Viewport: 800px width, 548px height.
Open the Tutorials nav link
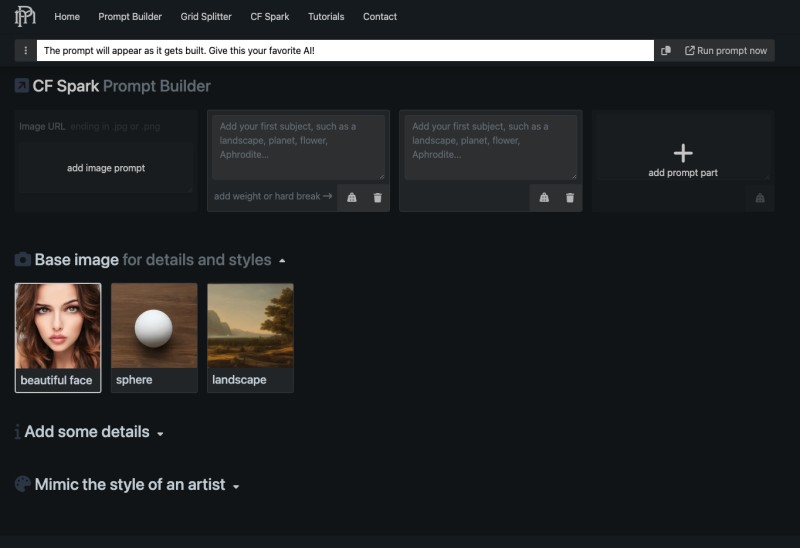(326, 16)
